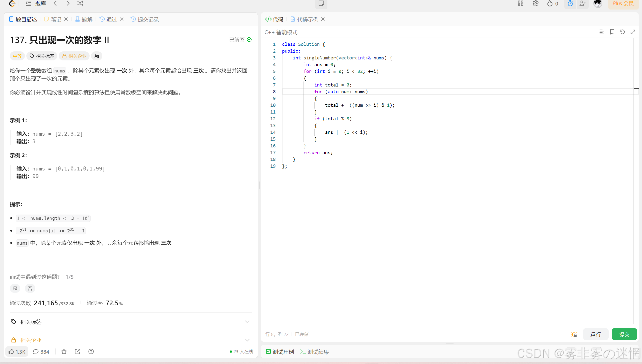
Task: Answer 是 to the interview question
Action: point(15,288)
